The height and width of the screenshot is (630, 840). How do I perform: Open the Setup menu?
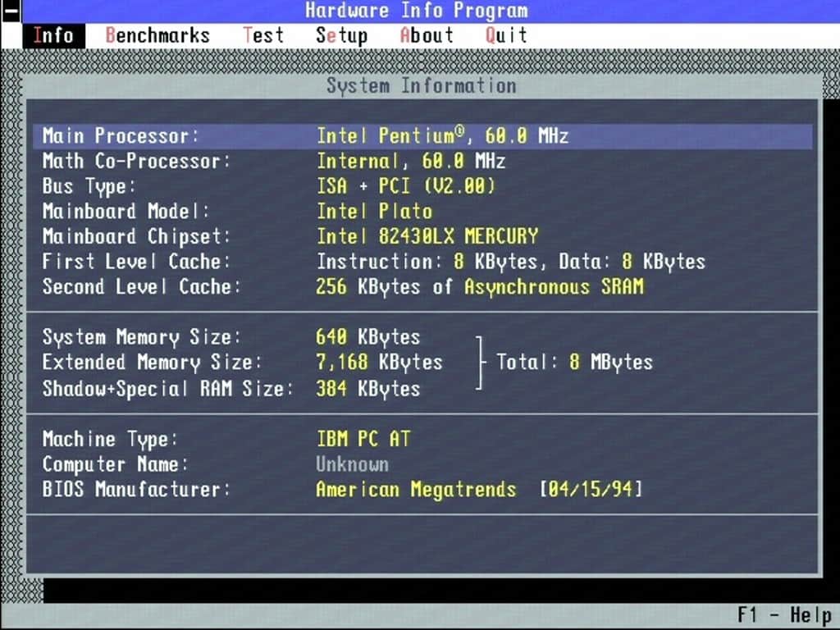342,36
